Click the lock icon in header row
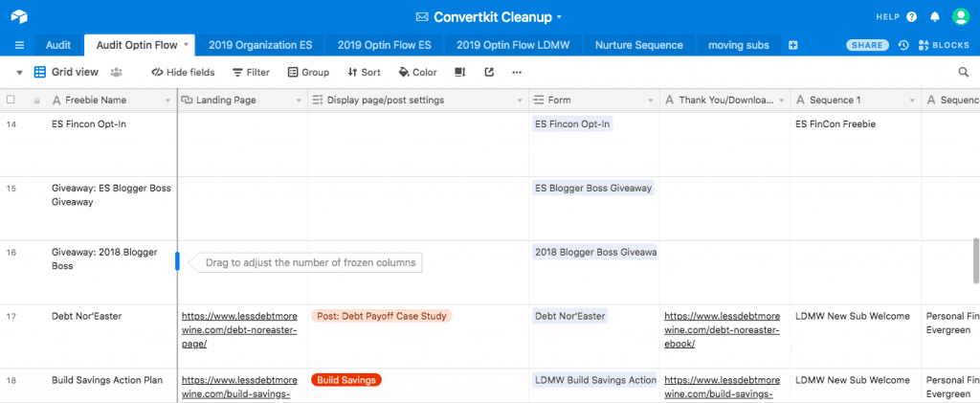Image resolution: width=980 pixels, height=403 pixels. coord(37,100)
